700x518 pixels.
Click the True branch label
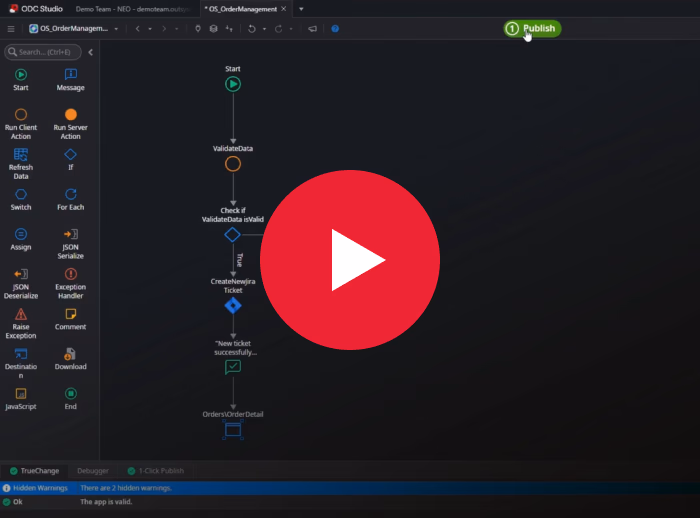(240, 260)
